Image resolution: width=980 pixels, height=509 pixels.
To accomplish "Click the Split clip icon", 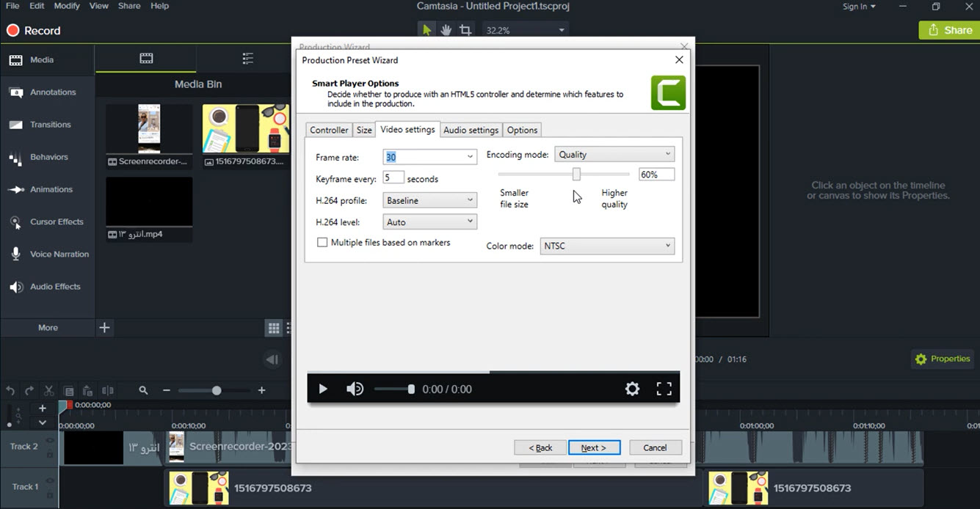I will tap(108, 391).
